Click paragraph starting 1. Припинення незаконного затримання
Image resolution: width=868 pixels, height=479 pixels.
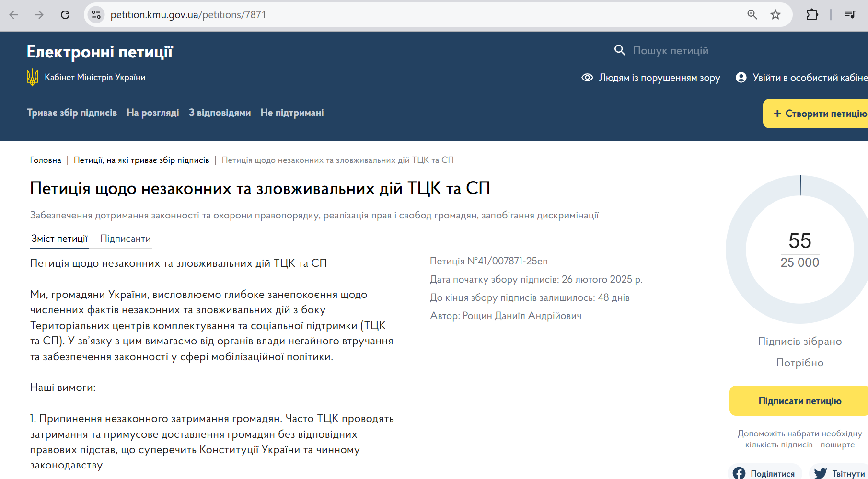click(212, 442)
